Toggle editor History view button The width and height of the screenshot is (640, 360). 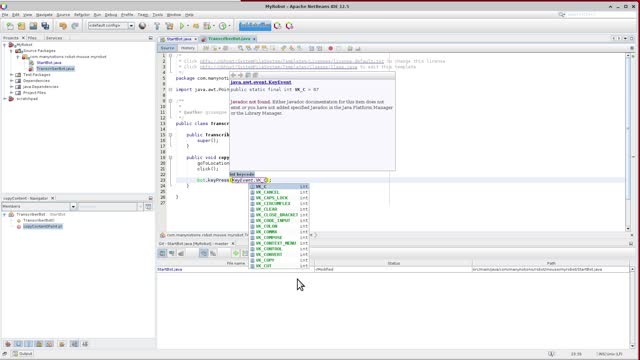(188, 48)
